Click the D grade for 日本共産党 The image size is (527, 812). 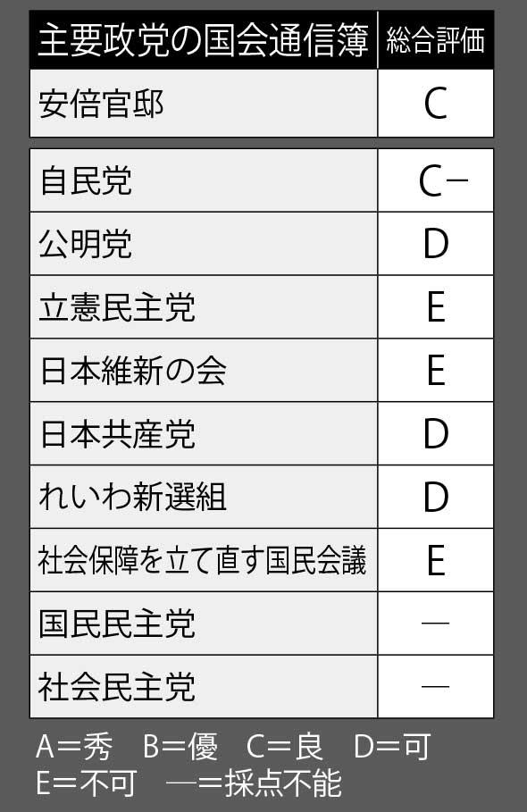tap(436, 433)
